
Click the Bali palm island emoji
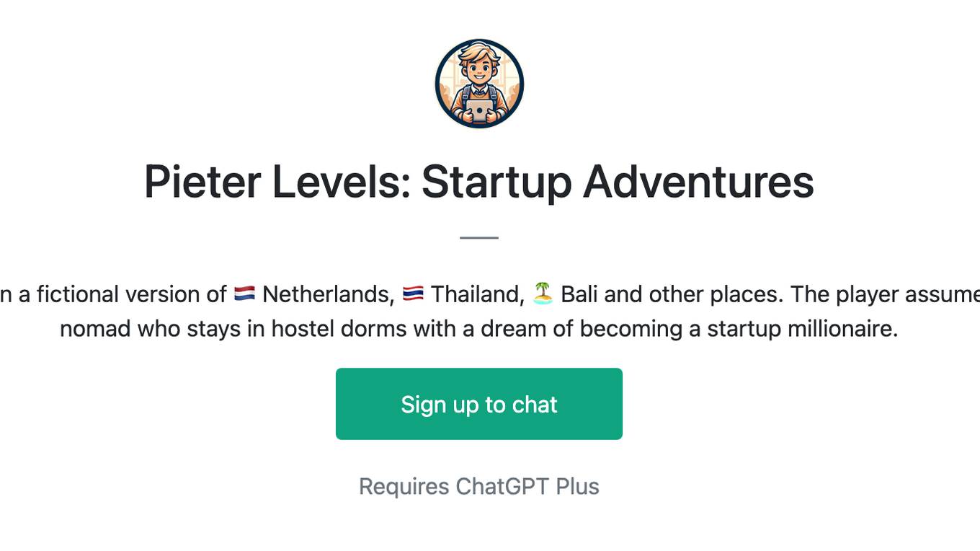pyautogui.click(x=543, y=294)
